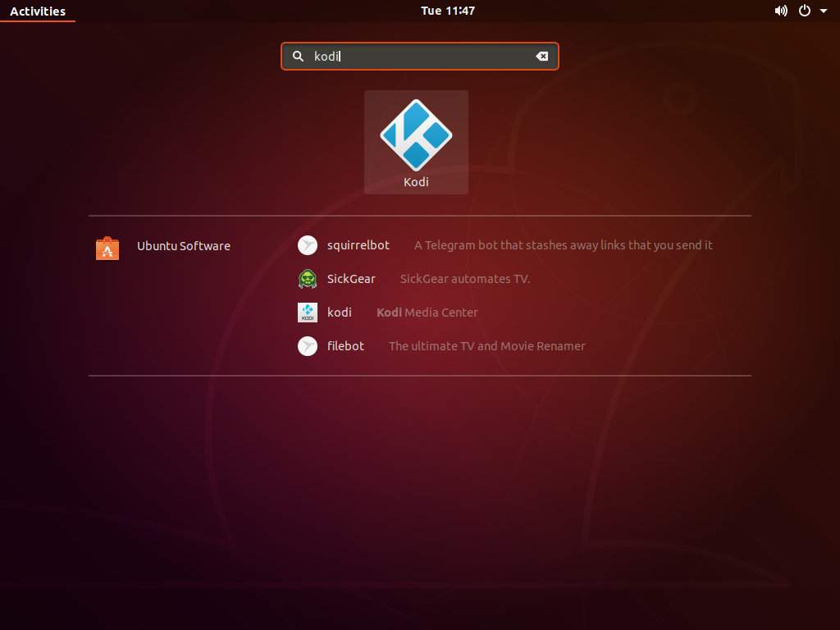Screen dimensions: 840x630
Task: Open the Activities overview
Action: point(38,11)
